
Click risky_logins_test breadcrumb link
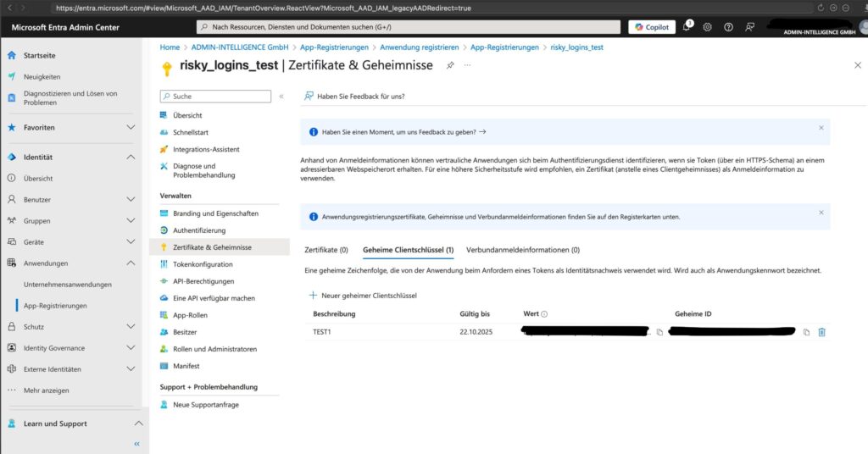point(576,47)
